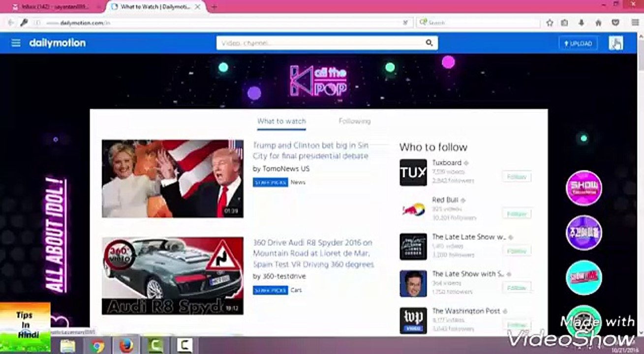Click the News category link
The image size is (644, 354).
pos(298,182)
